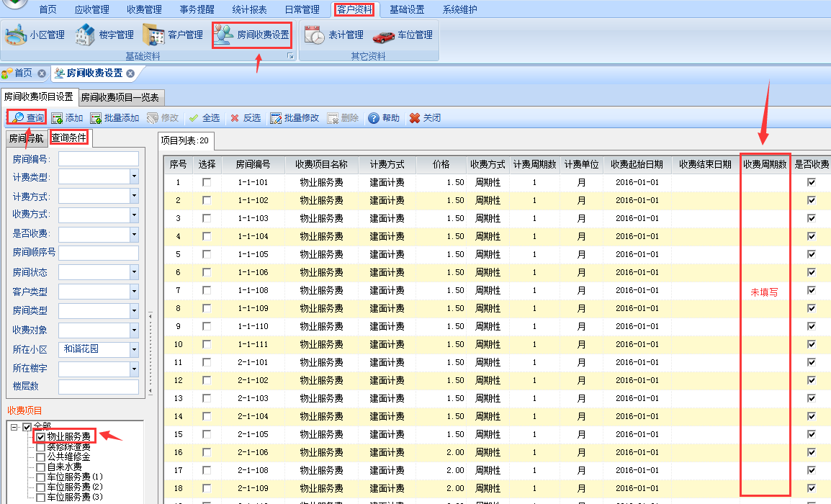Open the 计费类型 dropdown
The width and height of the screenshot is (831, 504).
[134, 177]
